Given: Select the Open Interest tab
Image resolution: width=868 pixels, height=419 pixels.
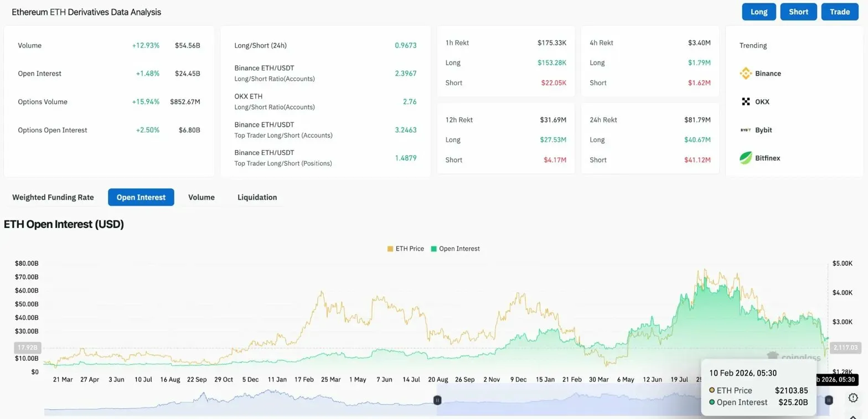Looking at the screenshot, I should (141, 198).
